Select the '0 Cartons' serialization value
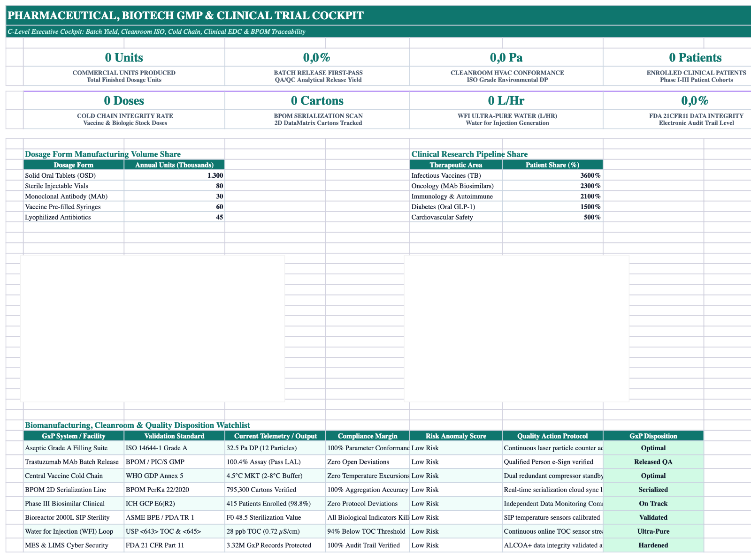751x560 pixels. pos(317,101)
